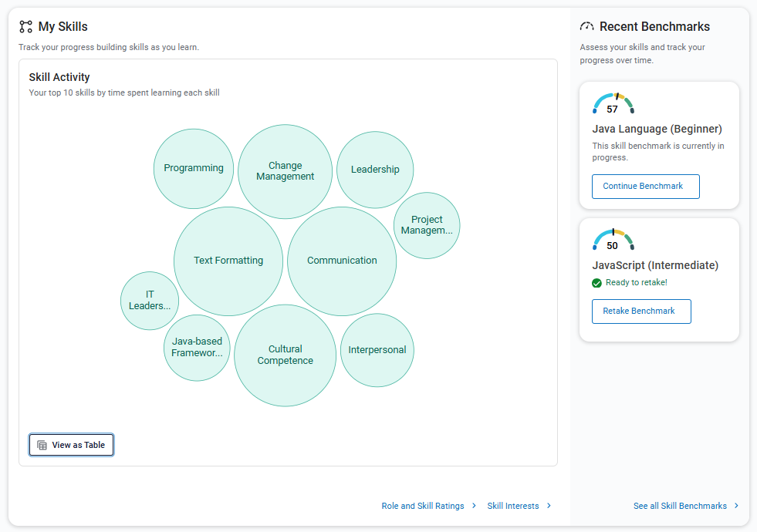Image resolution: width=757 pixels, height=532 pixels.
Task: Click the Text Formatting bubble
Action: tap(228, 261)
